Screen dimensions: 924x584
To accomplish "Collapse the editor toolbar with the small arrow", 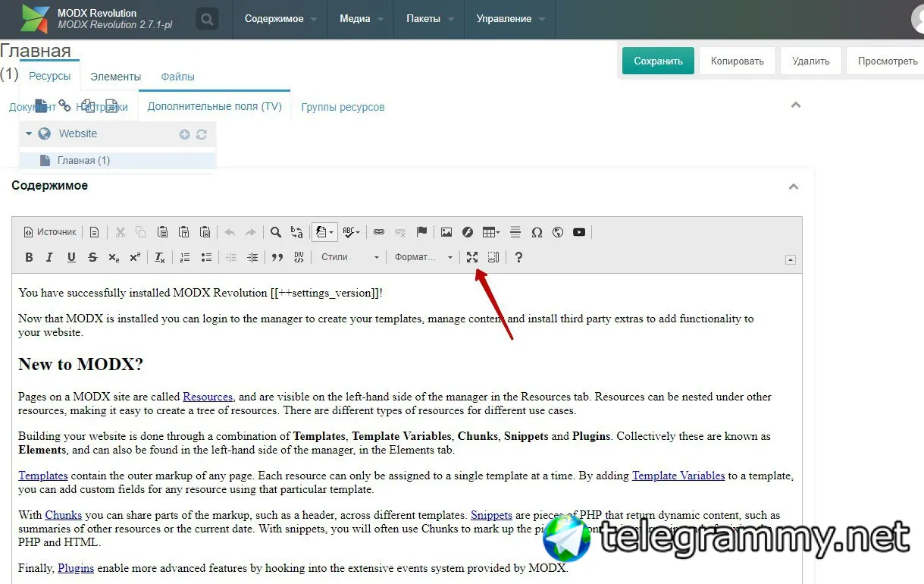I will pyautogui.click(x=791, y=259).
